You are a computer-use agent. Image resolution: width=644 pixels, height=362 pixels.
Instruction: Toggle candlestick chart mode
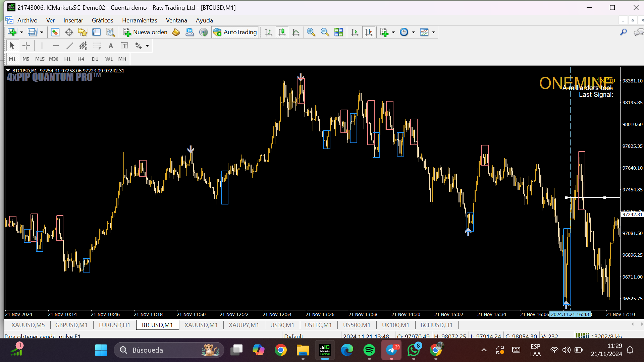[282, 32]
